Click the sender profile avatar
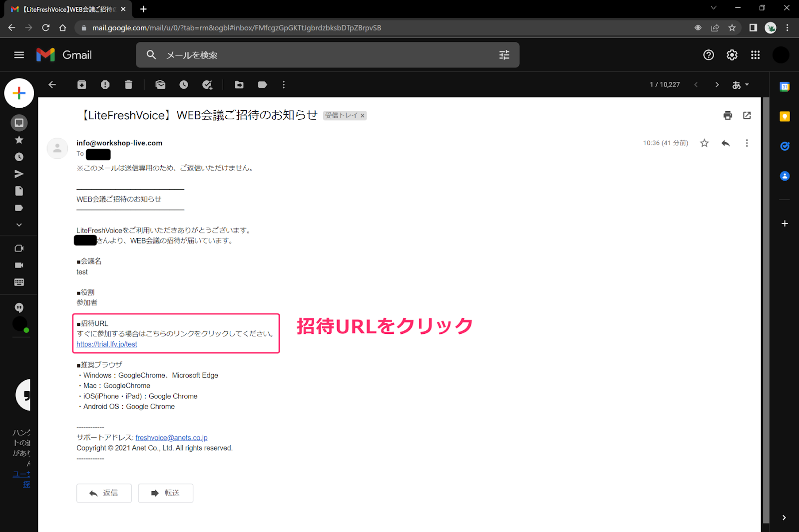This screenshot has width=799, height=532. (x=57, y=148)
